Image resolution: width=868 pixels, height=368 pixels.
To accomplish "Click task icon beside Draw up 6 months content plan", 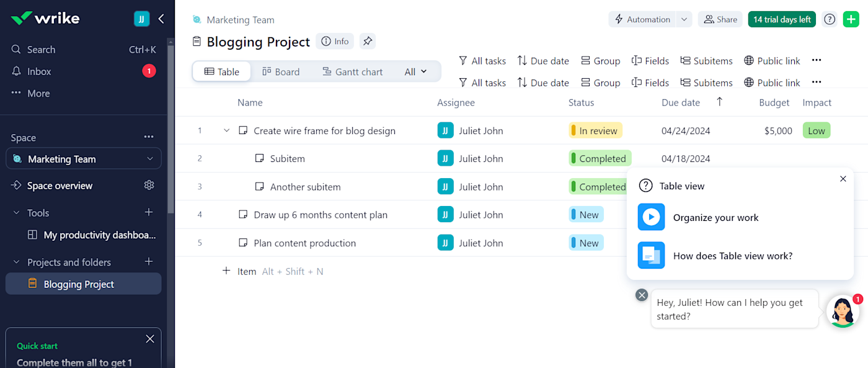I will tap(243, 215).
